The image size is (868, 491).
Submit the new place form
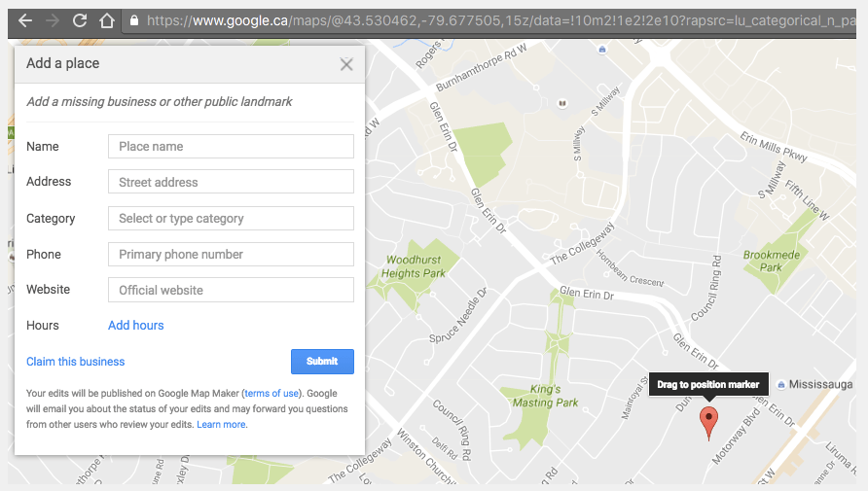pos(322,361)
